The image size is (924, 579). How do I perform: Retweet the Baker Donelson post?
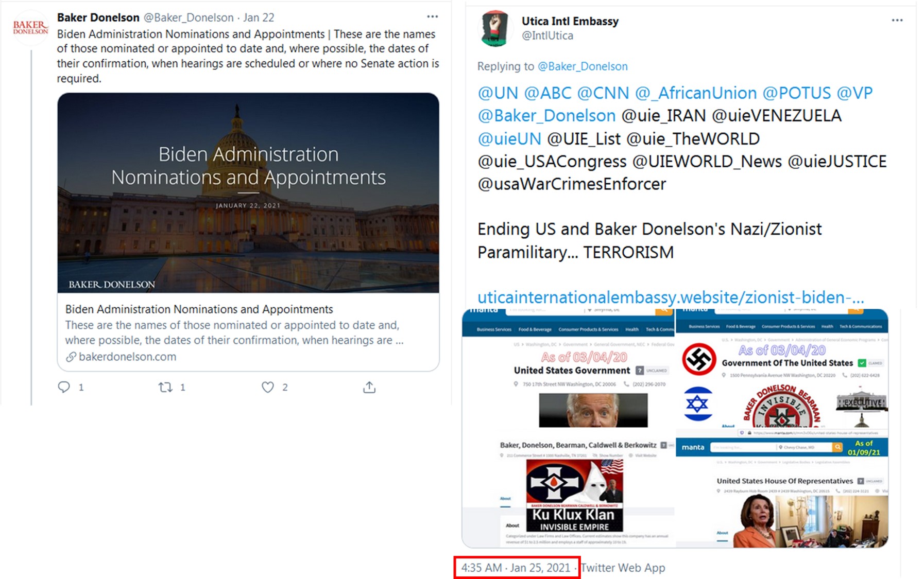pos(165,387)
